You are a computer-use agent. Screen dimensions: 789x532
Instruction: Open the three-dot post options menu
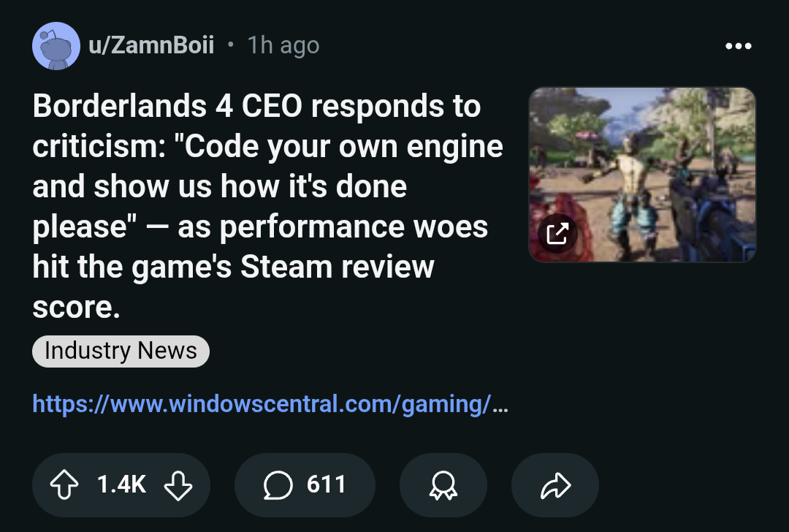(738, 46)
